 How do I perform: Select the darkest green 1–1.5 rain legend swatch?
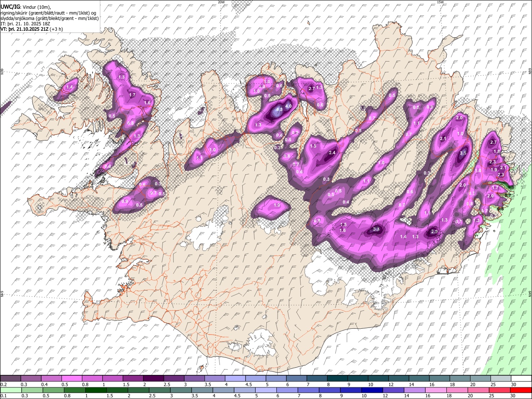pyautogui.click(x=96, y=390)
